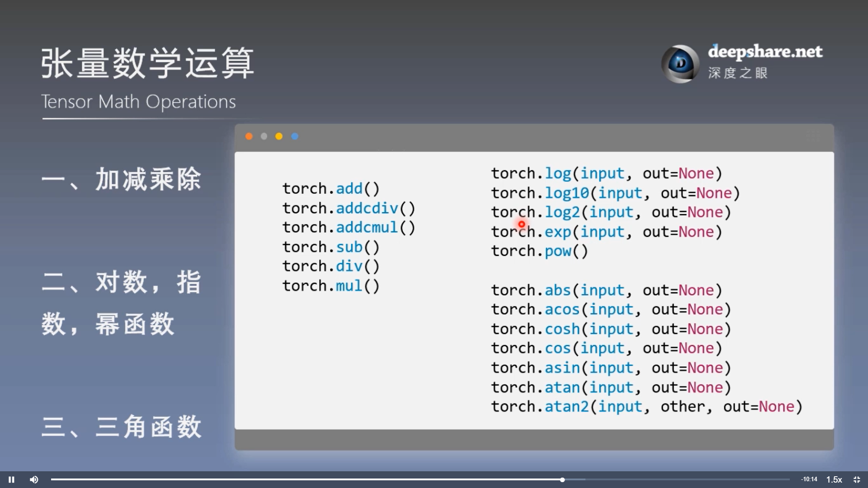
Task: Click the torch.acos(input, out=None) line
Action: 611,310
